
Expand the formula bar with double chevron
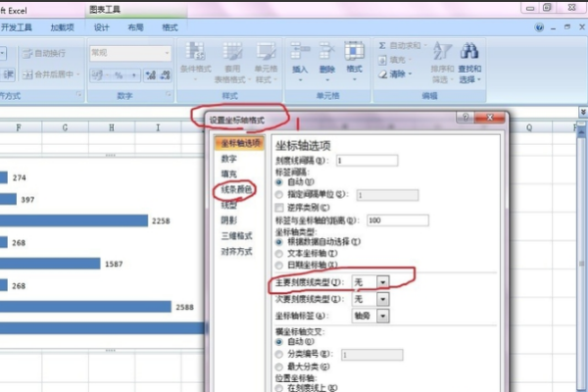pyautogui.click(x=583, y=112)
